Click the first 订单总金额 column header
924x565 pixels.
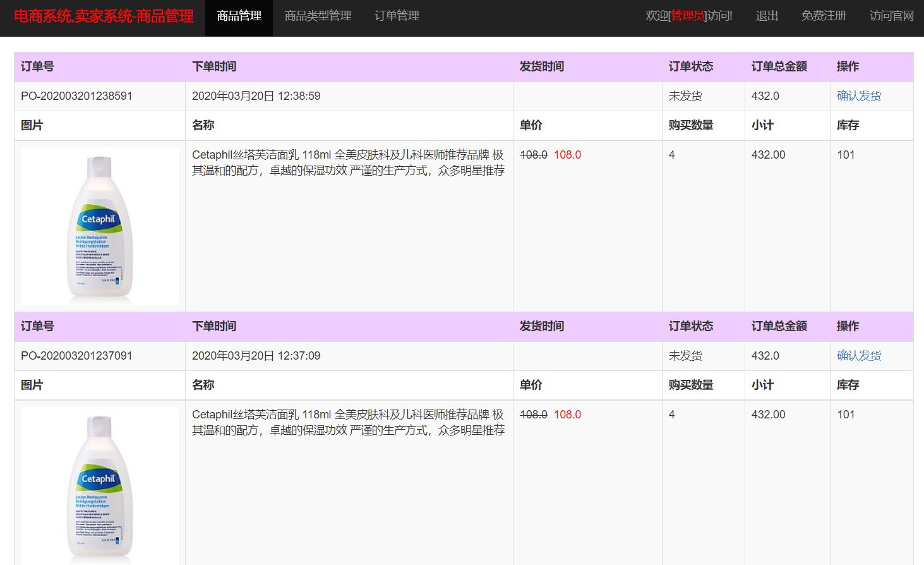point(779,66)
